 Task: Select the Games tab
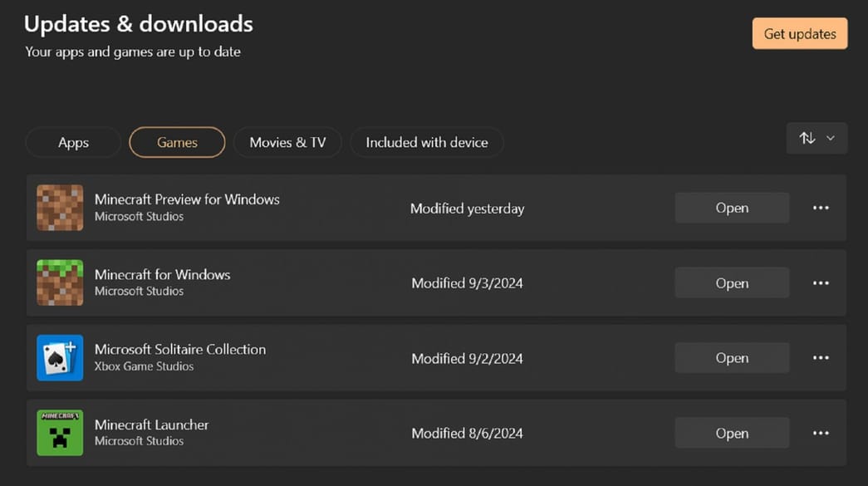(x=176, y=142)
